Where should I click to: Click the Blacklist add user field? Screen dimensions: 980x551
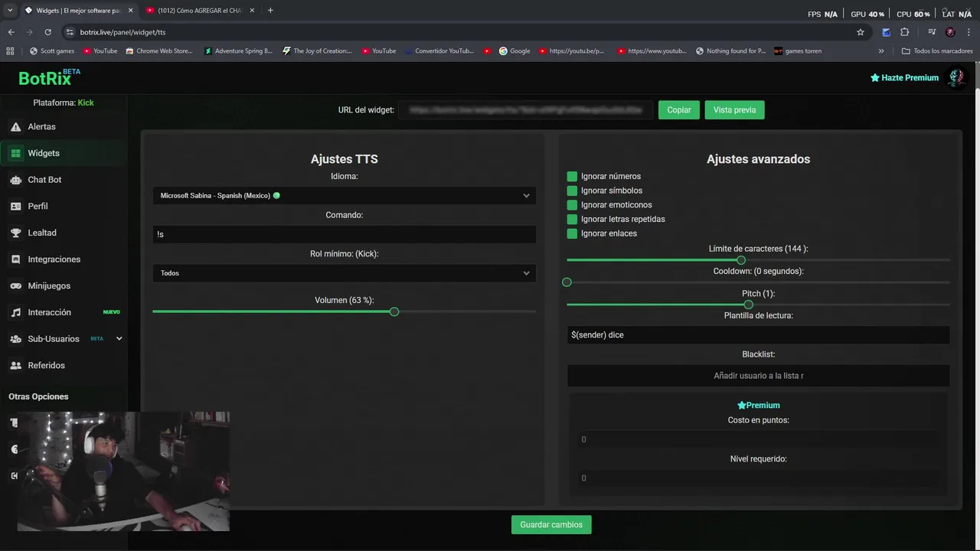[758, 376]
